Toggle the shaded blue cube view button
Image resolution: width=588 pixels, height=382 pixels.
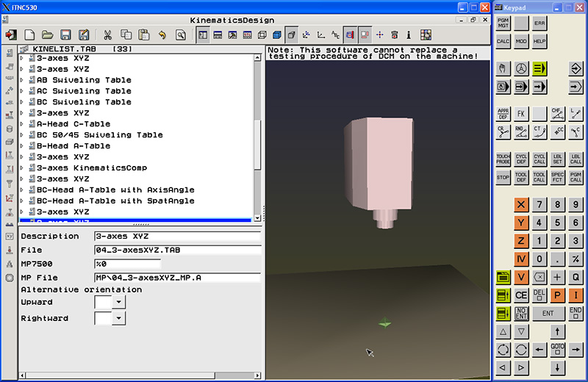point(276,35)
